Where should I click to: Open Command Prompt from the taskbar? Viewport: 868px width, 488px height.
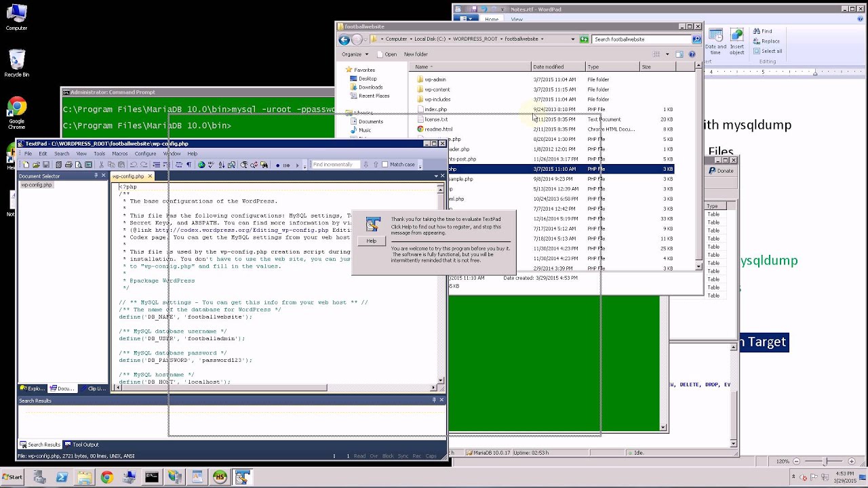152,478
